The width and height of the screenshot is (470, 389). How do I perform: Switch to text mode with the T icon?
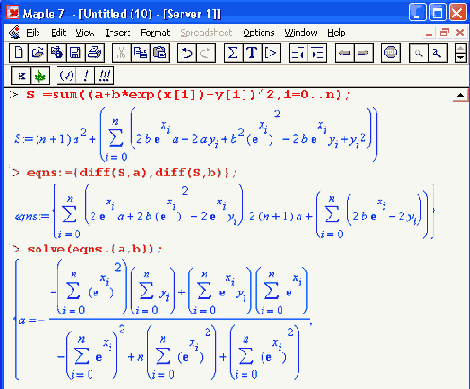click(252, 53)
